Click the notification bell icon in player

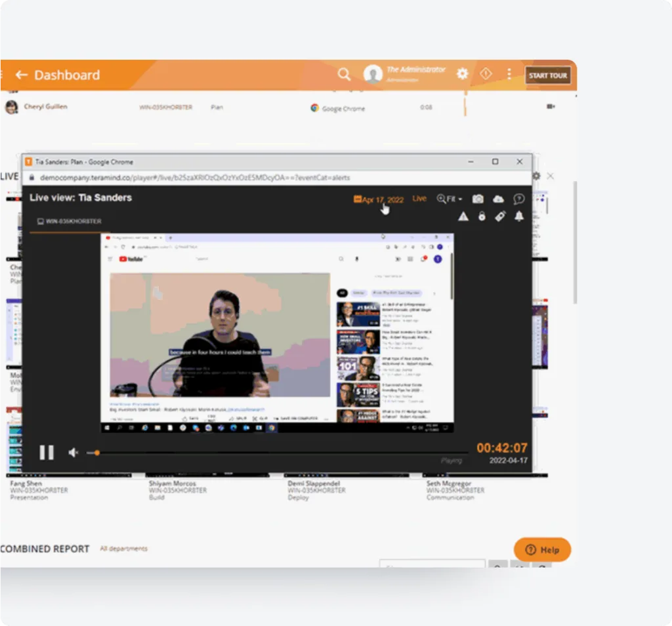519,216
